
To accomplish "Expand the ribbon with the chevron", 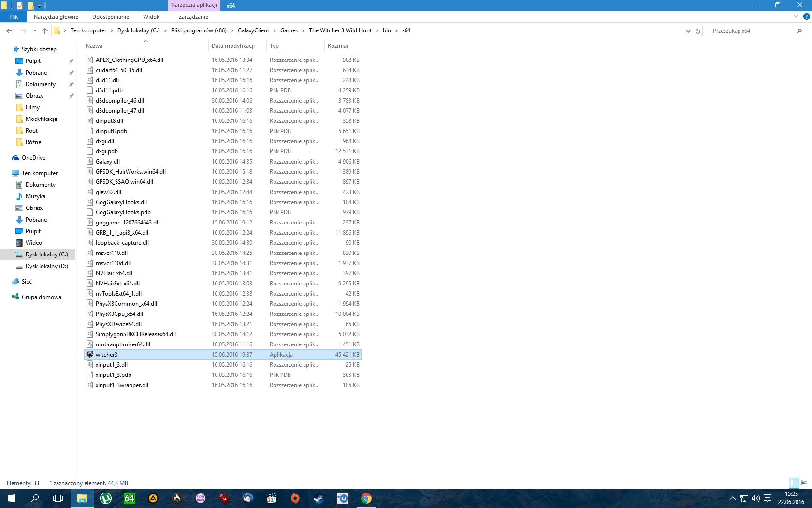I will pyautogui.click(x=796, y=16).
